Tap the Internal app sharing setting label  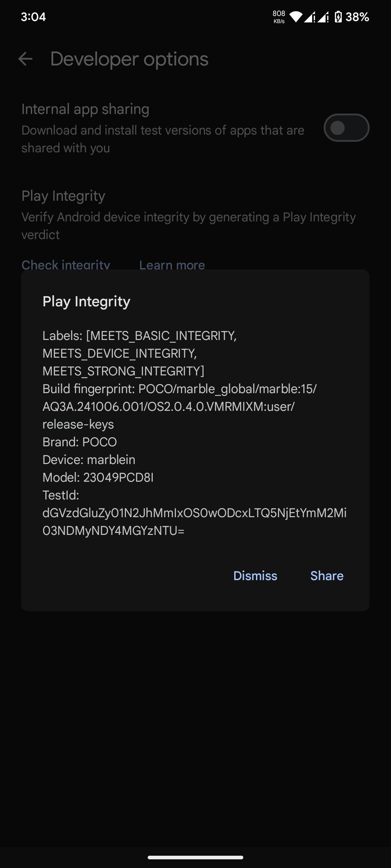point(85,109)
